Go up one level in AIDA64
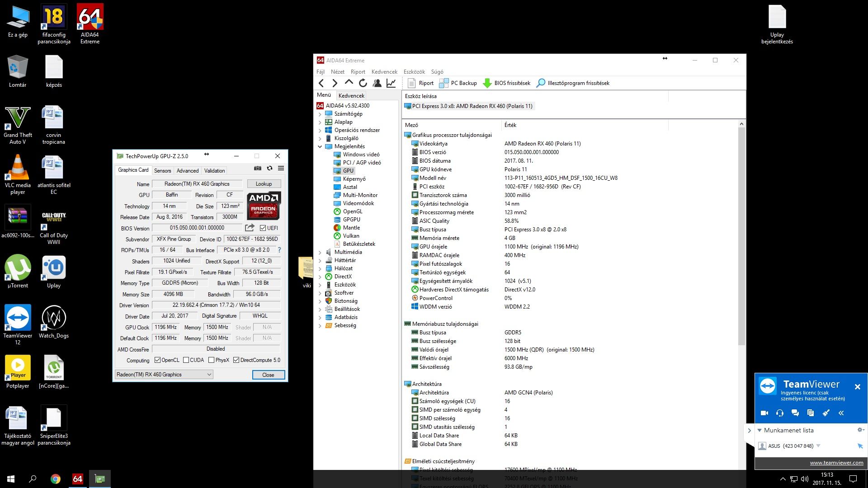 (x=349, y=83)
